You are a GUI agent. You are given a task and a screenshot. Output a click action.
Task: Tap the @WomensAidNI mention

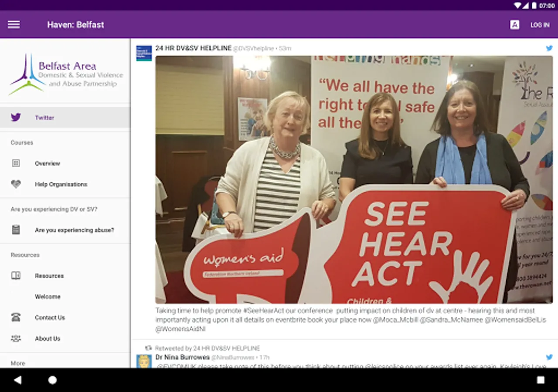click(x=180, y=329)
